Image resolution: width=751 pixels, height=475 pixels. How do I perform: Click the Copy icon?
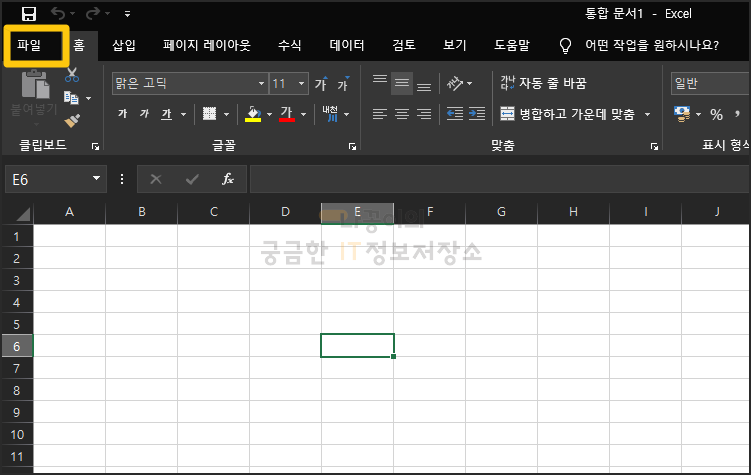(x=71, y=98)
